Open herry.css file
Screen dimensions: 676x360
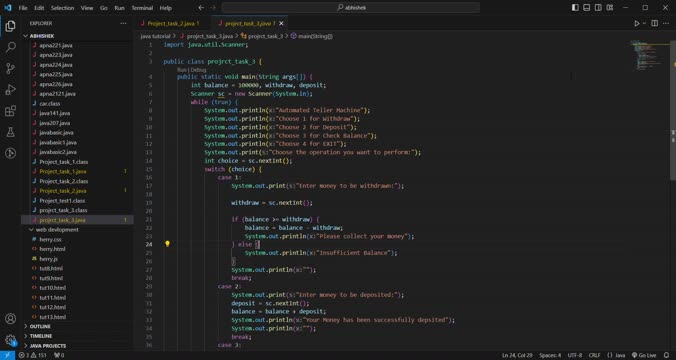(50, 239)
